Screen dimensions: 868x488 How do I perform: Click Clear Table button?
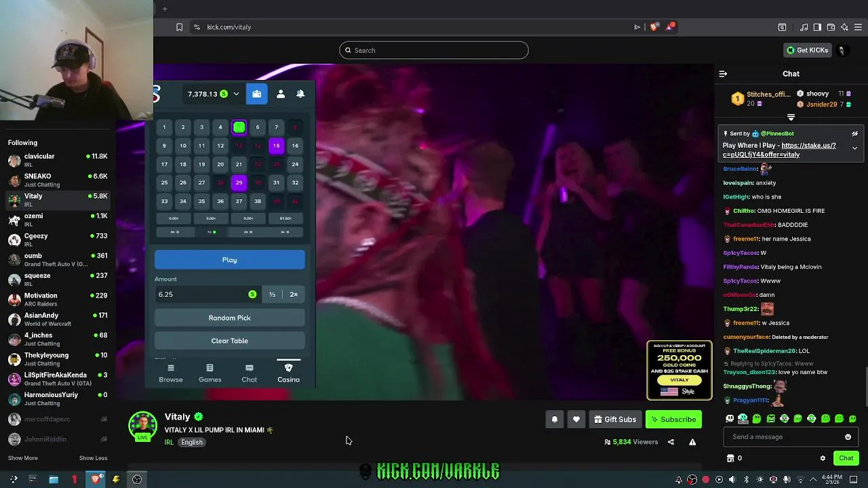(x=230, y=341)
